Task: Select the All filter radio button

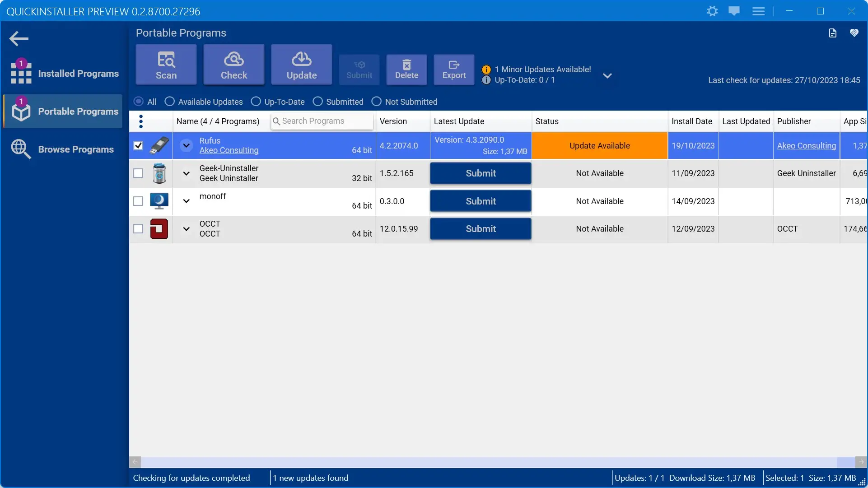Action: point(139,102)
